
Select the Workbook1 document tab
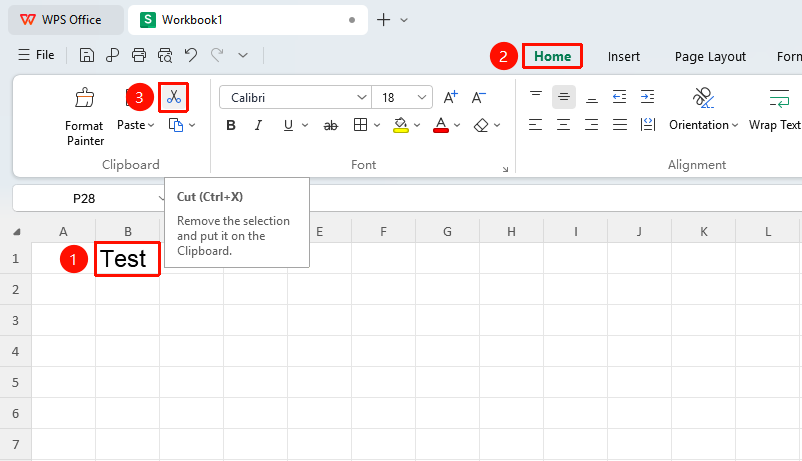click(x=248, y=20)
